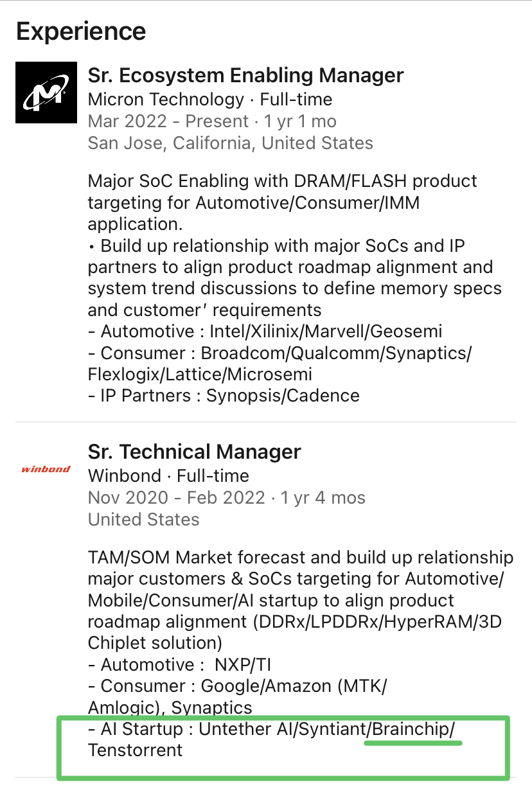The width and height of the screenshot is (532, 787).
Task: Click the Automotive : Intel/Xilinix/Marvell/Geosemi line
Action: tap(265, 332)
